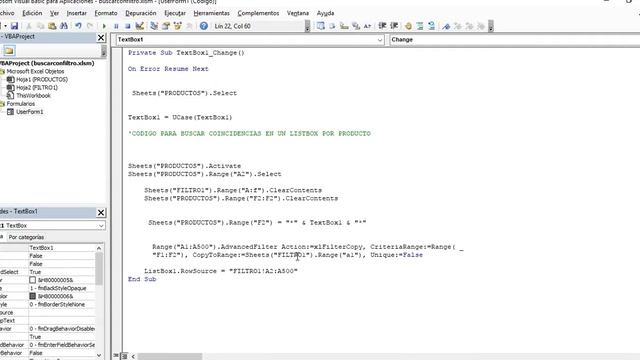Select VBAProject (buscarconfiltro.xlsm) root node
Viewport: 640px width, 360px height.
[47, 63]
